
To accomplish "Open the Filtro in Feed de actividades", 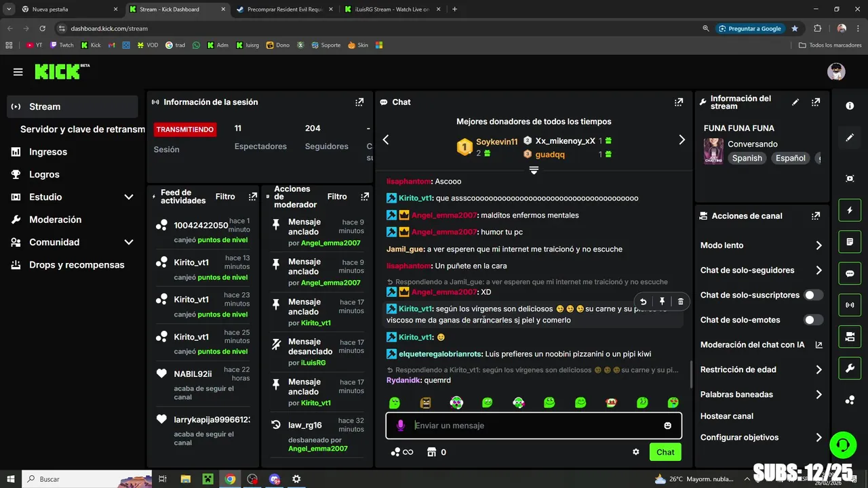I will click(225, 197).
